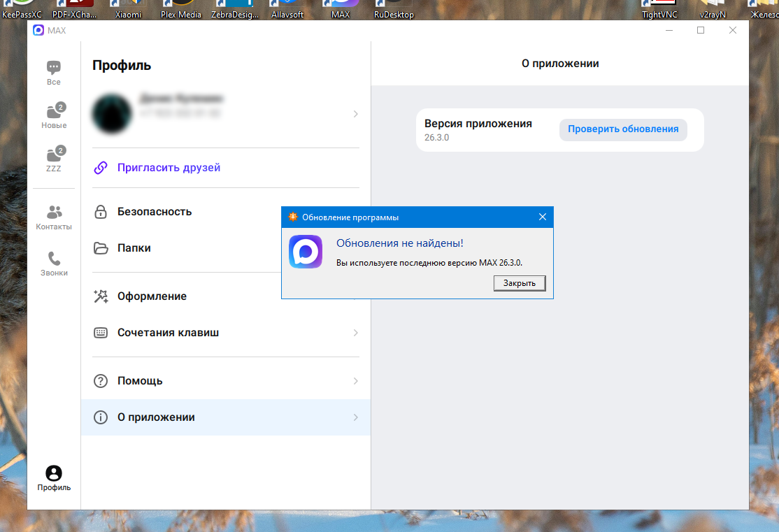Click the MAX logo in window title bar

point(38,30)
